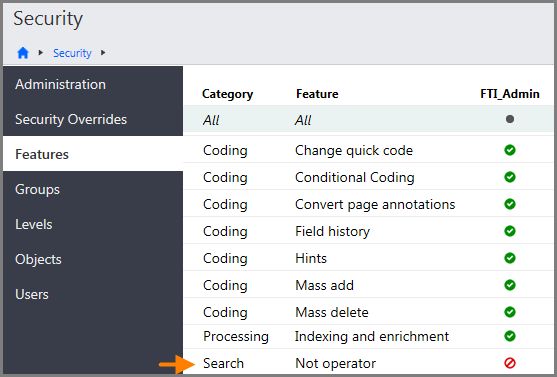This screenshot has width=557, height=377.
Task: Click the red denied icon for Not operator
Action: 510,363
